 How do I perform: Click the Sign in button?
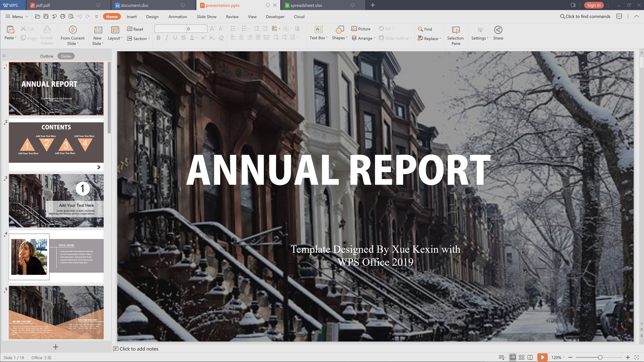click(594, 5)
